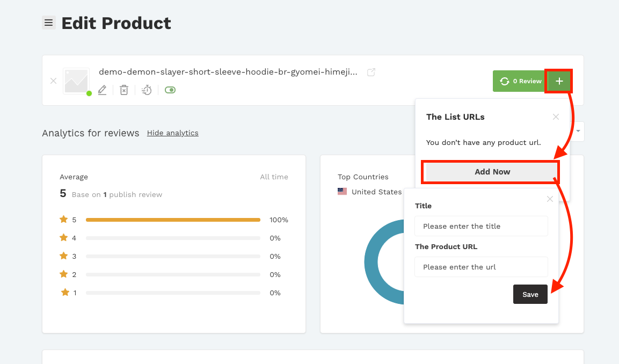Open the schedule timer icon under product name
The height and width of the screenshot is (364, 619).
point(147,90)
